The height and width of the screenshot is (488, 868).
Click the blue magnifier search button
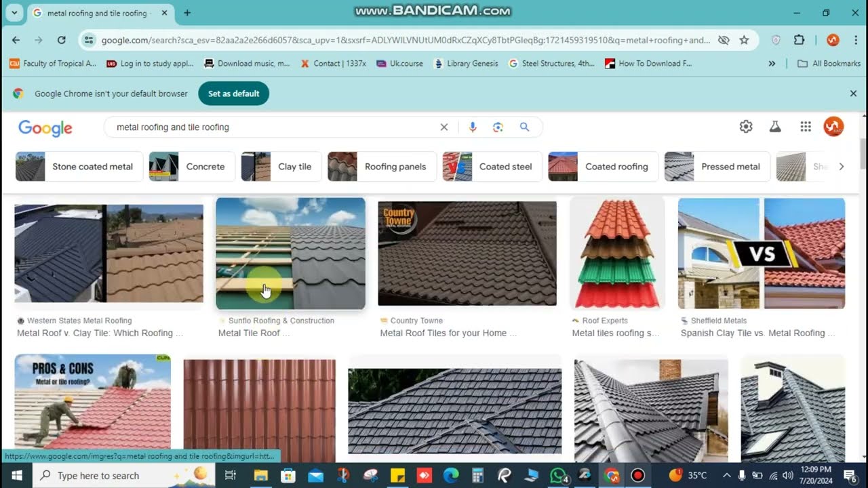[524, 127]
